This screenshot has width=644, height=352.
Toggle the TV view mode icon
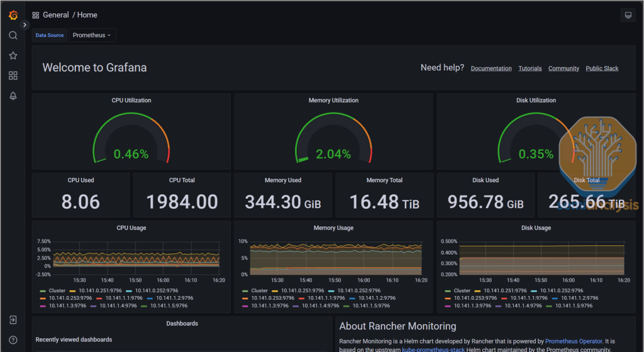(x=628, y=15)
